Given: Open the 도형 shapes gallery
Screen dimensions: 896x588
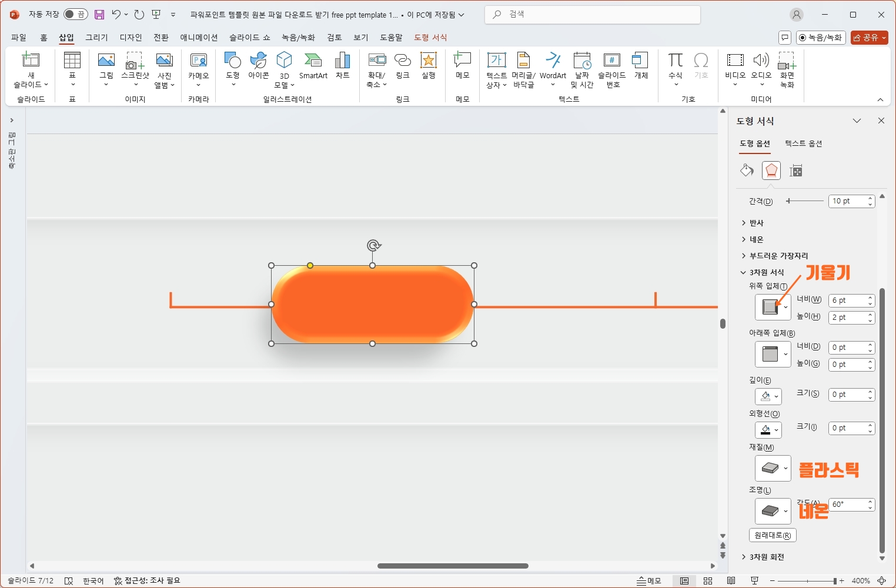Looking at the screenshot, I should [x=233, y=69].
